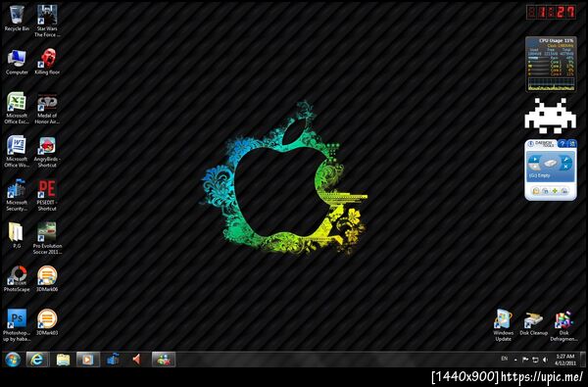Open the Action Center flag icon
Image resolution: width=588 pixels, height=387 pixels.
tap(525, 360)
